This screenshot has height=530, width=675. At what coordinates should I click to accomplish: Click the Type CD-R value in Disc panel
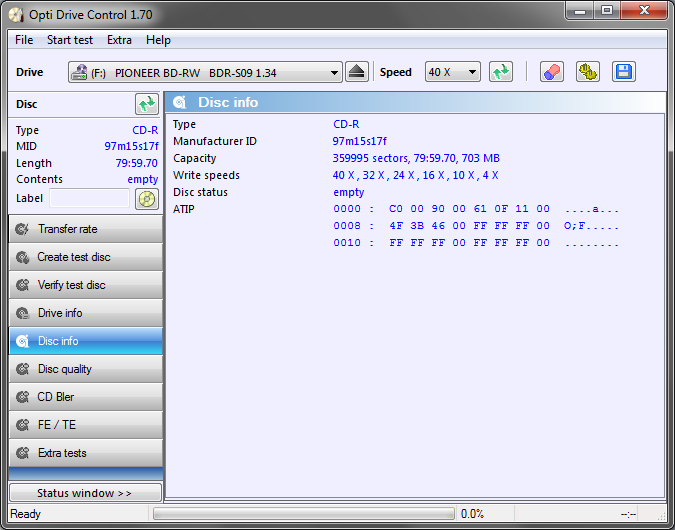pyautogui.click(x=145, y=130)
